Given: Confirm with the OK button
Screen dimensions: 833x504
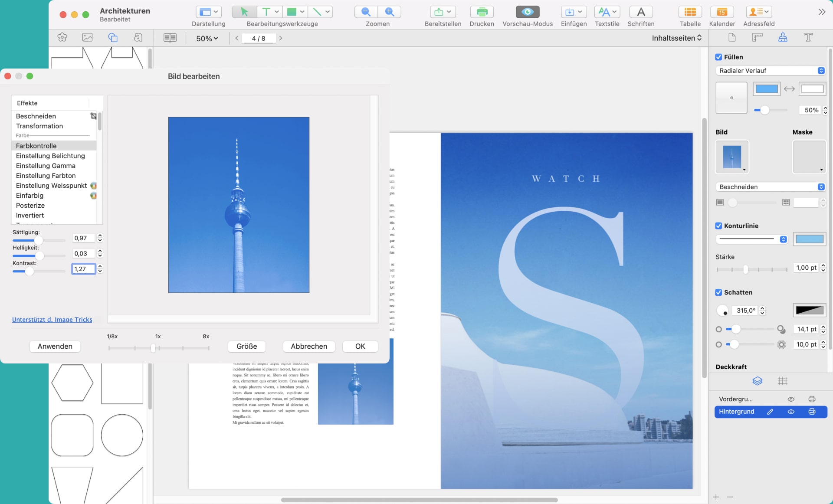Looking at the screenshot, I should 360,346.
